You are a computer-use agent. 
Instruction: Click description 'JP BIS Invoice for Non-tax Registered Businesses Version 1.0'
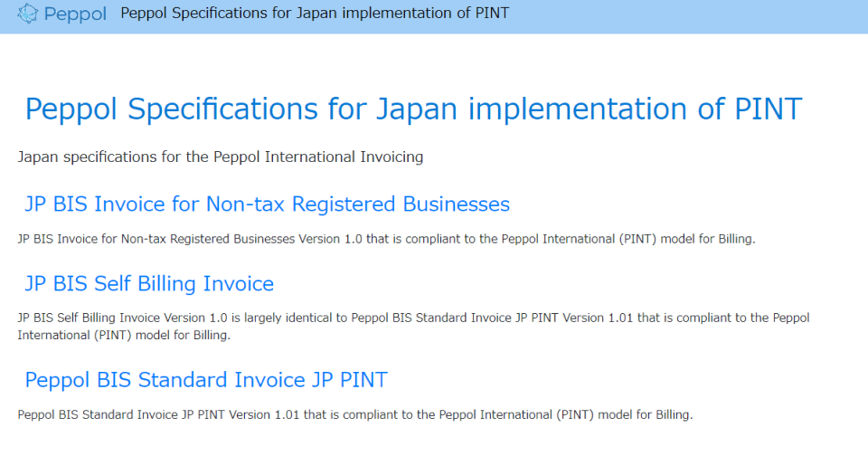[190, 239]
